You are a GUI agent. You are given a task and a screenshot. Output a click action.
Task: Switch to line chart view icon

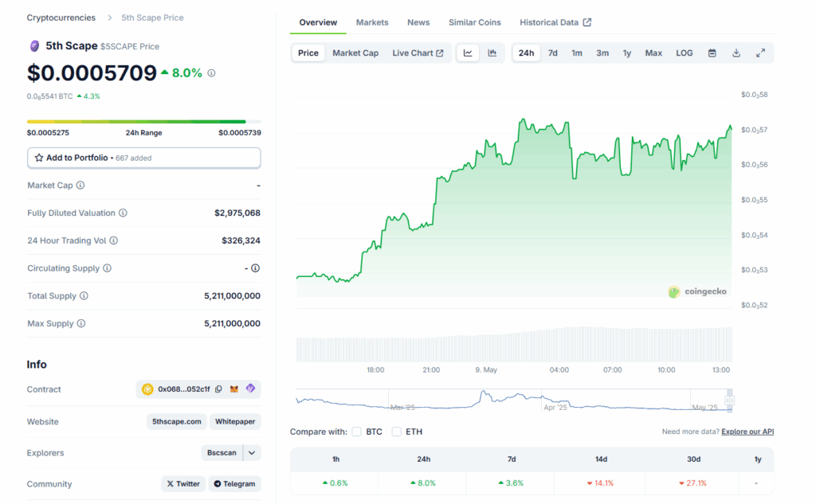coord(468,53)
